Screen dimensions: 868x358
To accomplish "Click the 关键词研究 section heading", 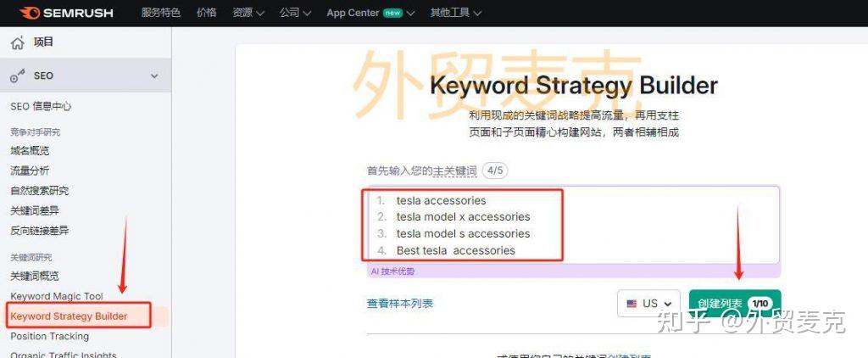I will click(31, 257).
